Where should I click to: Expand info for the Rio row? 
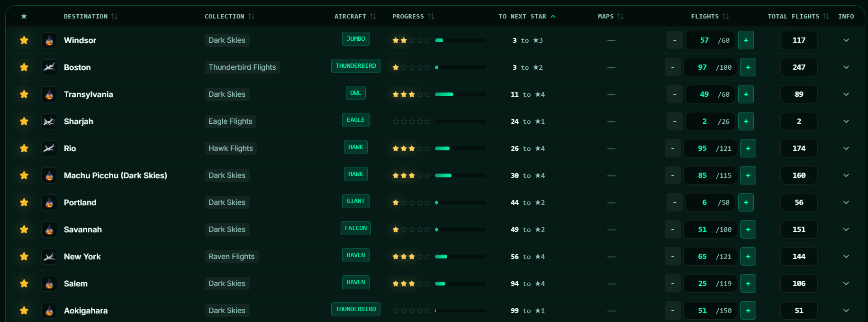click(846, 148)
